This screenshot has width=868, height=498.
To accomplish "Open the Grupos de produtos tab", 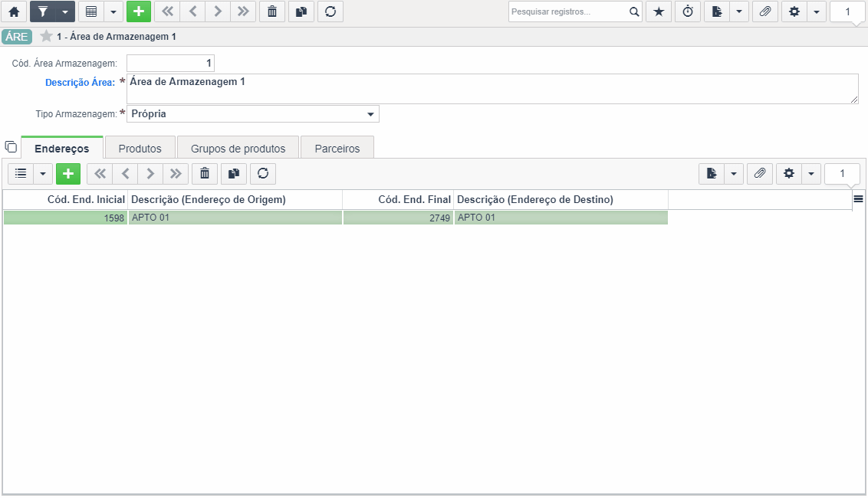I will tap(238, 149).
